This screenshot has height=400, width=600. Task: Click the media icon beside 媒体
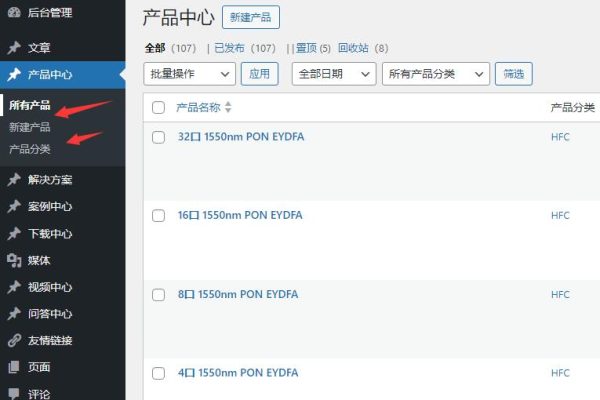coord(13,260)
